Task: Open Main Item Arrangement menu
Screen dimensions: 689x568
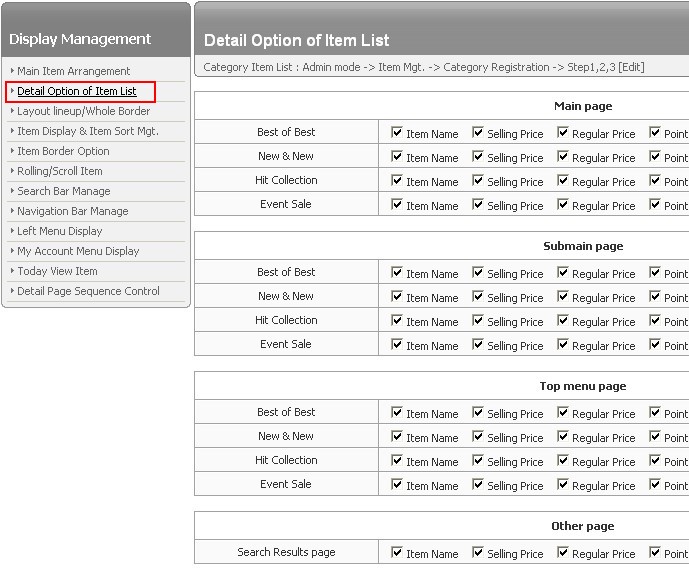Action: coord(73,71)
